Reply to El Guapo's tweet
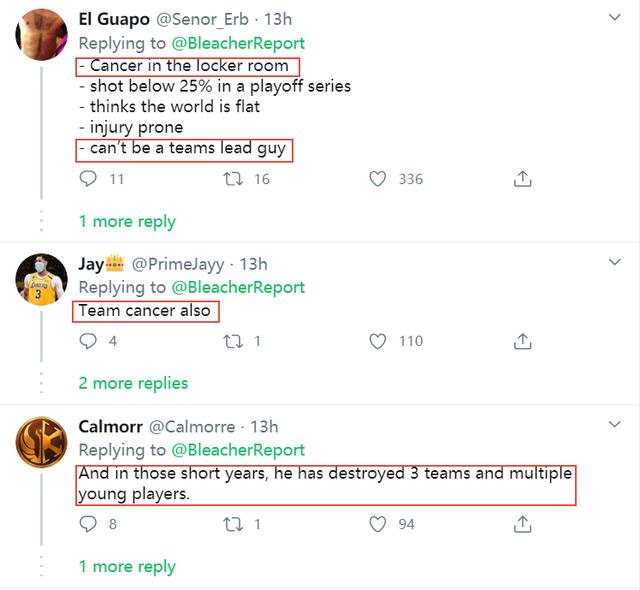640x590 pixels. (88, 179)
